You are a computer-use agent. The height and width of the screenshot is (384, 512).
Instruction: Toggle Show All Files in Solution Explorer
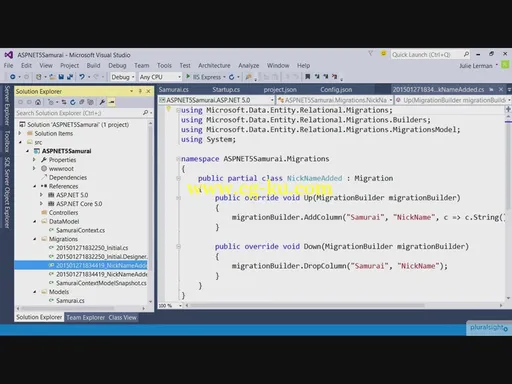[90, 102]
